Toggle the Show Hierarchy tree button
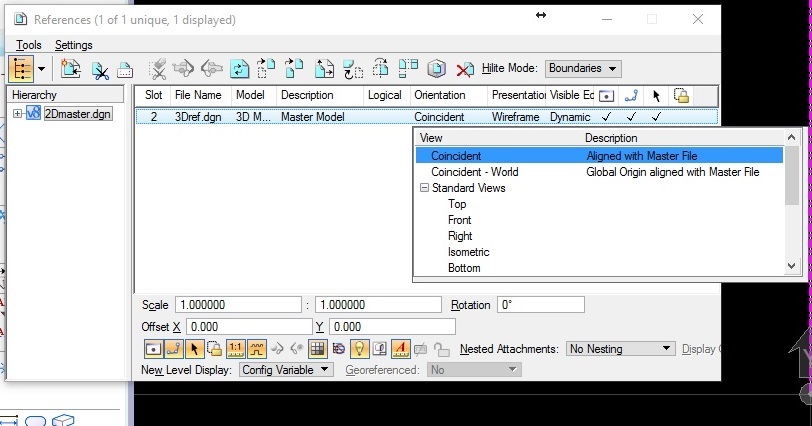812x426 pixels. 21,68
